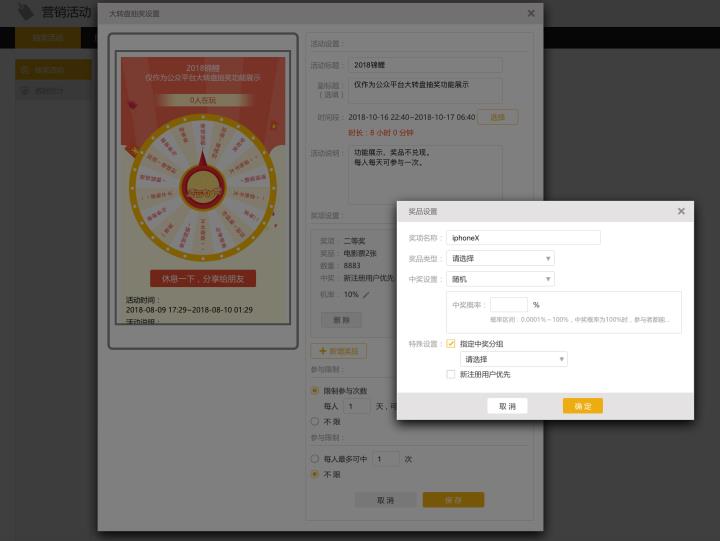Close the 奖品设置 dialog with the X icon
Screen dimensions: 720x541
[x=681, y=212]
